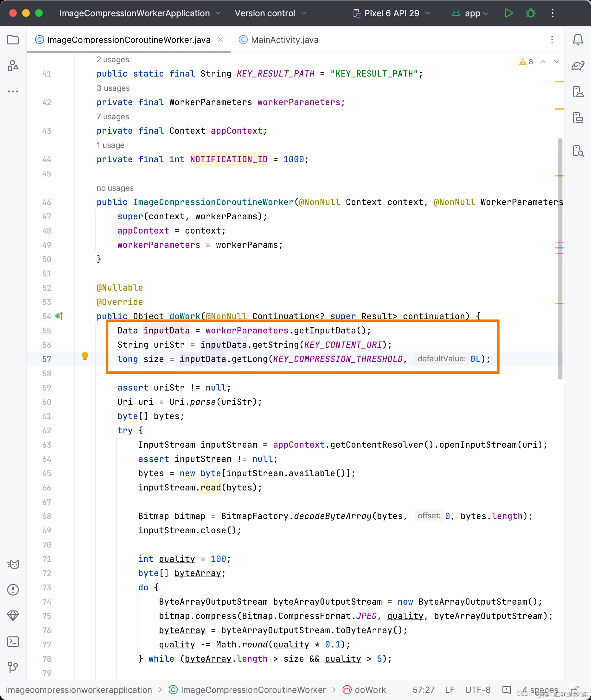
Task: Click the status bar icon beside 4 spaces
Action: pyautogui.click(x=507, y=690)
